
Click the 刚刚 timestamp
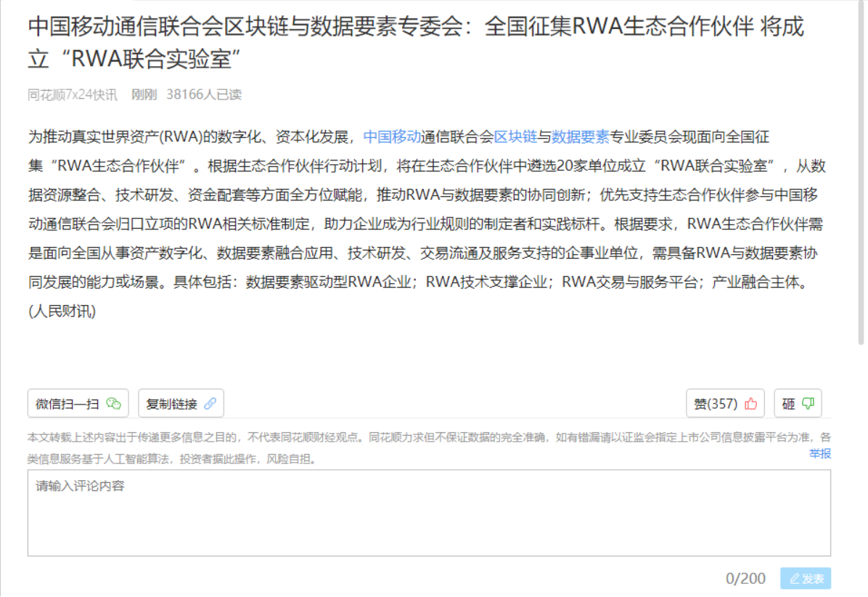(x=144, y=94)
